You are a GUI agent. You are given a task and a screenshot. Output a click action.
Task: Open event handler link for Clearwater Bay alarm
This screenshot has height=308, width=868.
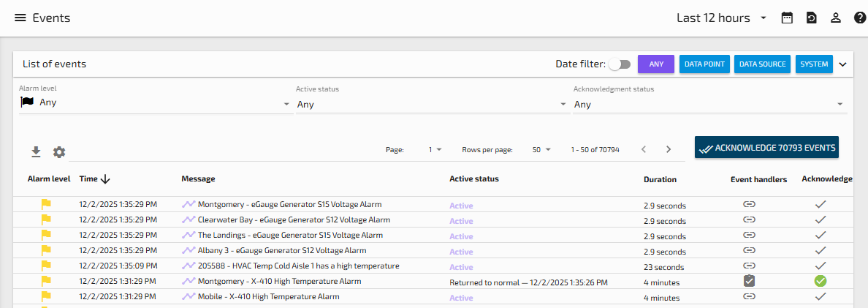pos(749,220)
